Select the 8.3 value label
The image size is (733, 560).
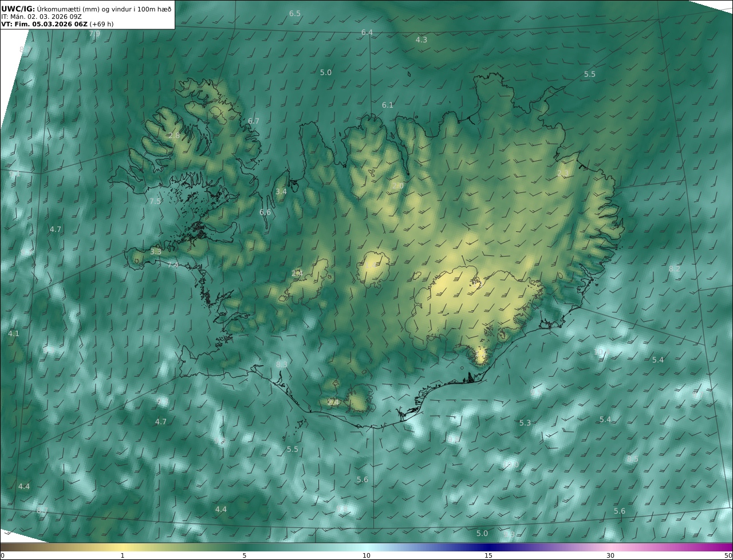(282, 365)
